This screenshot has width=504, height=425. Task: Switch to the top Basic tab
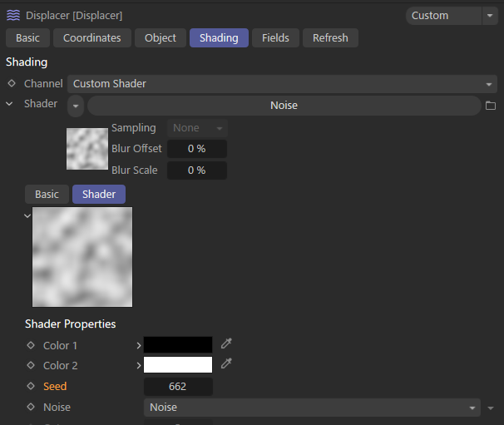(27, 38)
